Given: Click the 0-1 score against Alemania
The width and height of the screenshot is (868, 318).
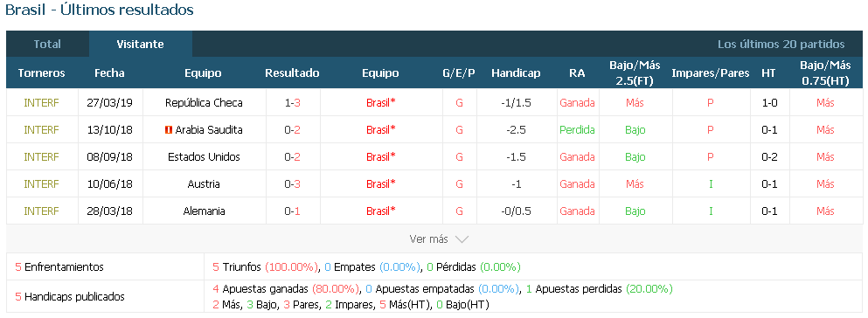Looking at the screenshot, I should point(292,211).
